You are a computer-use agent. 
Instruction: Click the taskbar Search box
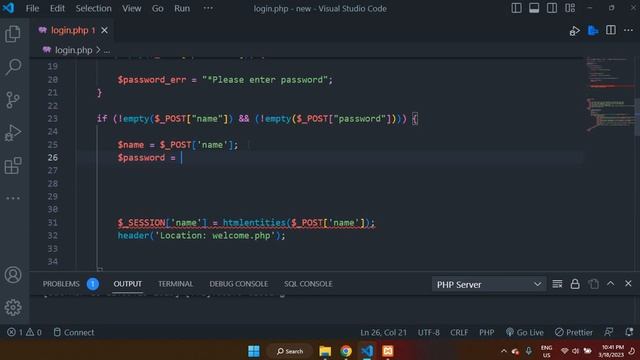point(290,351)
